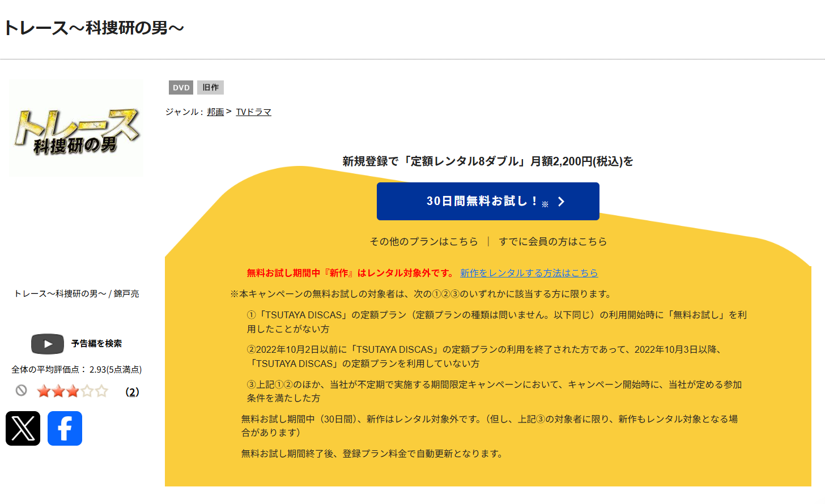
Task: Click the YouTube play icon for trailer search
Action: [x=48, y=344]
